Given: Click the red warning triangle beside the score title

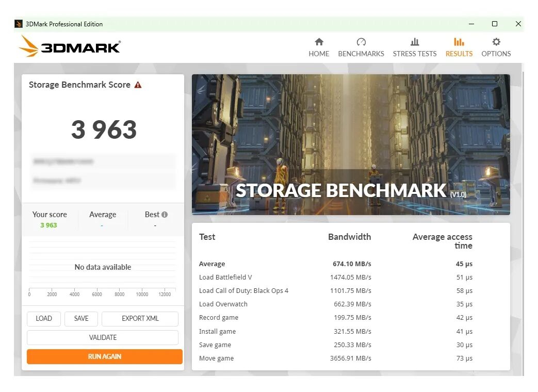Looking at the screenshot, I should click(138, 85).
